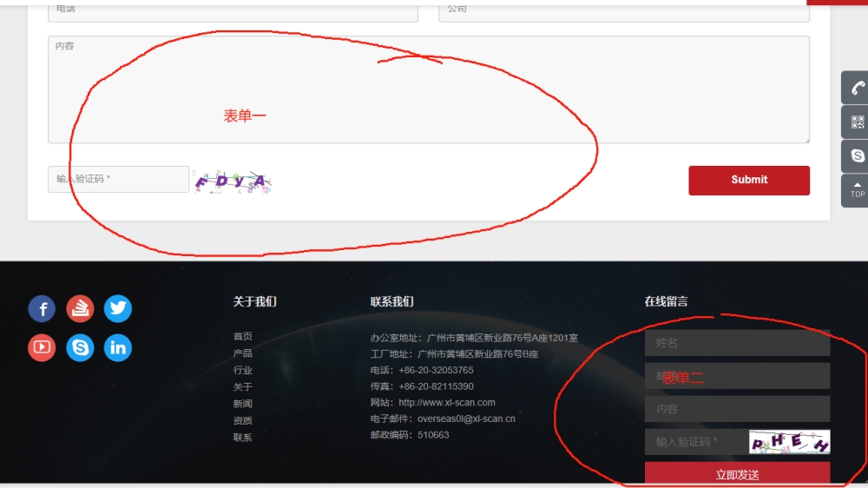Open the LinkedIn social icon
This screenshot has height=488, width=868.
[x=118, y=347]
